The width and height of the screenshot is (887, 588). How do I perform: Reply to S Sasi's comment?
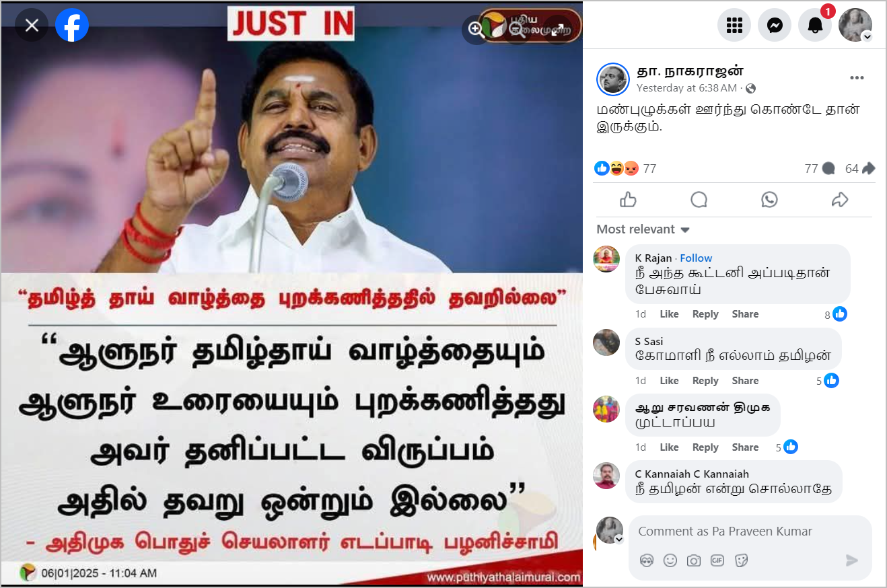(705, 381)
